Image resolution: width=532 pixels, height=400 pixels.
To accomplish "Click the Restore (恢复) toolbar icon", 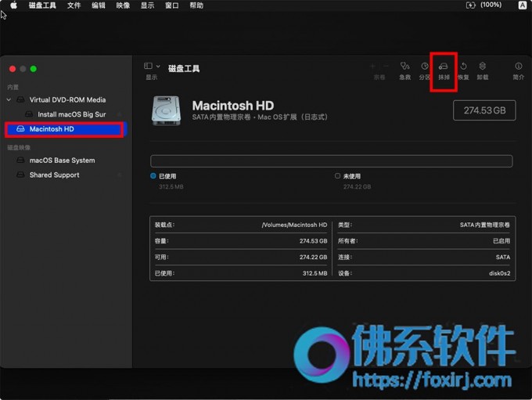I will pos(463,66).
